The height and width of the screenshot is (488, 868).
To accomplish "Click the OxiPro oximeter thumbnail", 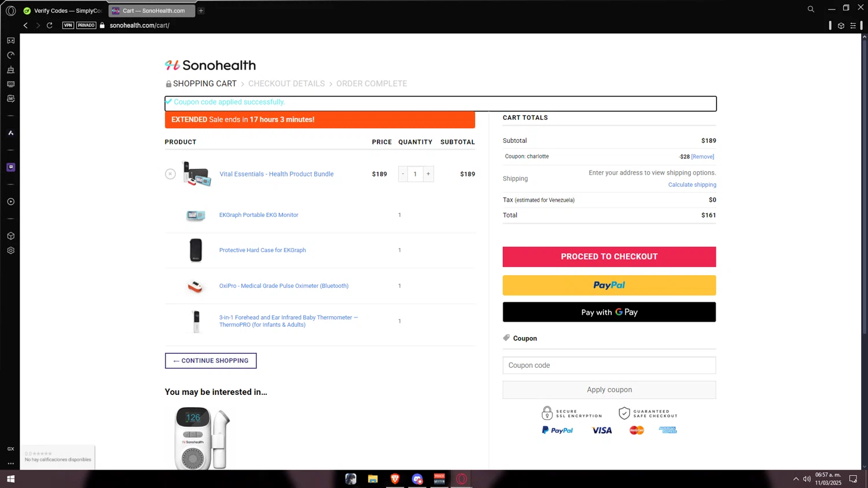I will pyautogui.click(x=196, y=286).
